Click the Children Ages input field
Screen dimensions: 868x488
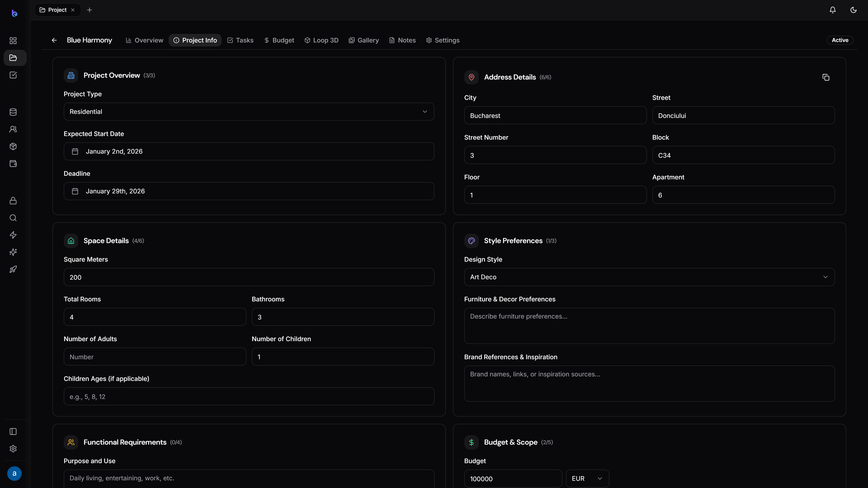[x=249, y=396]
